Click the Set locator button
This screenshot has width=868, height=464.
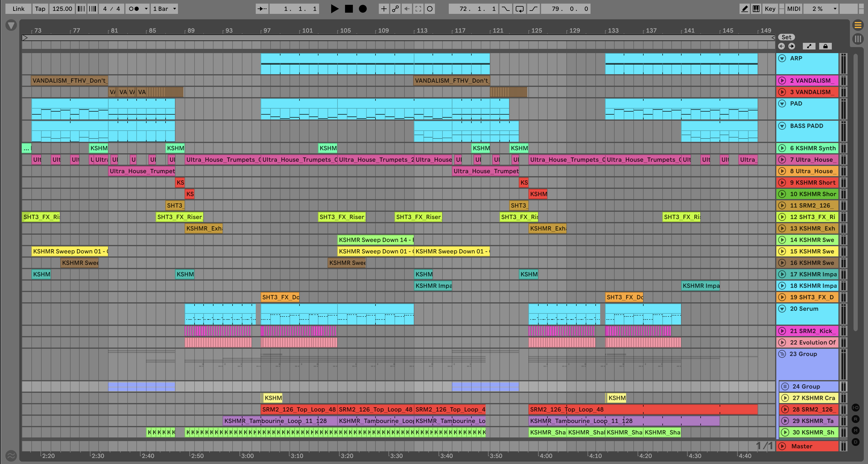point(786,37)
